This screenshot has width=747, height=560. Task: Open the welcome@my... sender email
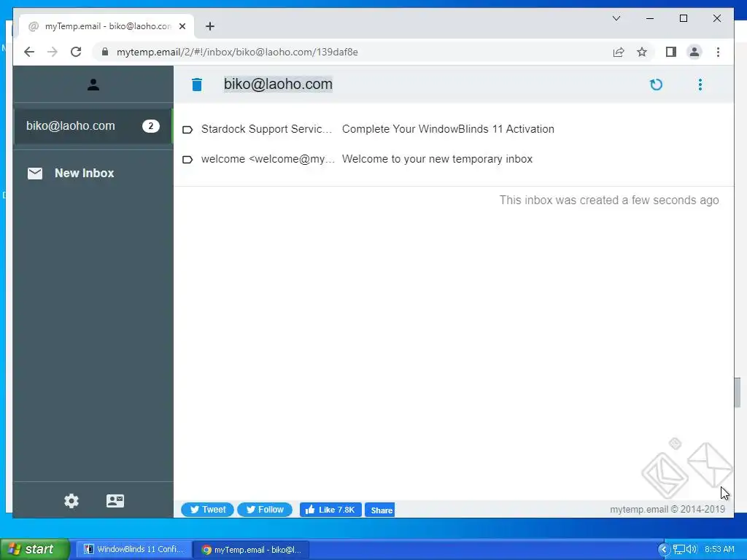(268, 159)
